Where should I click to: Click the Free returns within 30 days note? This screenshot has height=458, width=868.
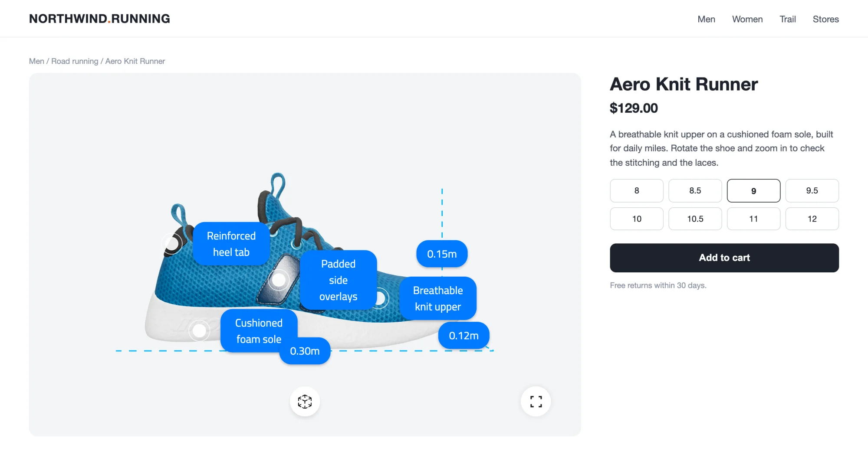(x=658, y=285)
